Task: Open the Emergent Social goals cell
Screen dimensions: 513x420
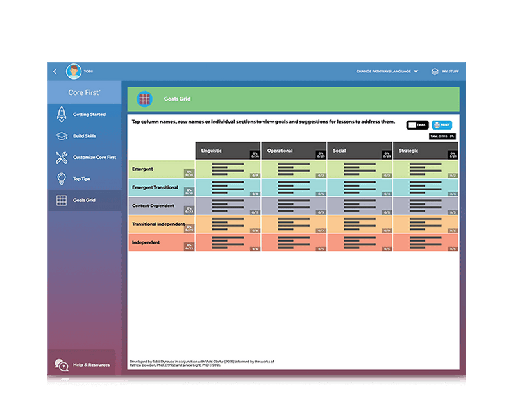Action: (360, 169)
